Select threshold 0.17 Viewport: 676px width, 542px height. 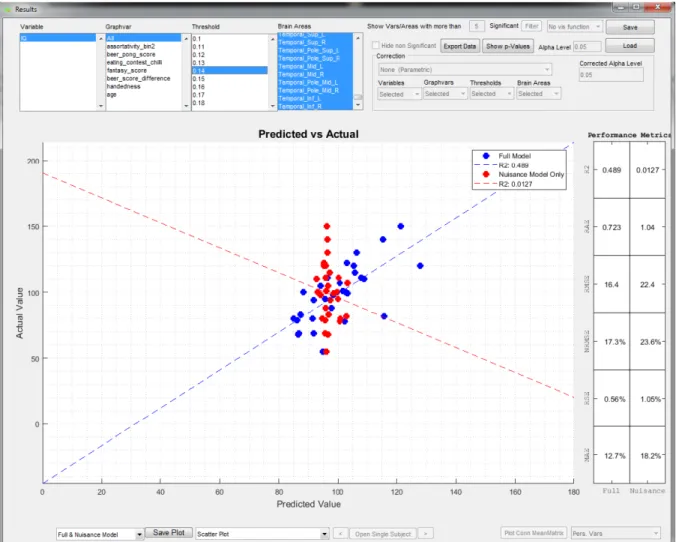230,95
